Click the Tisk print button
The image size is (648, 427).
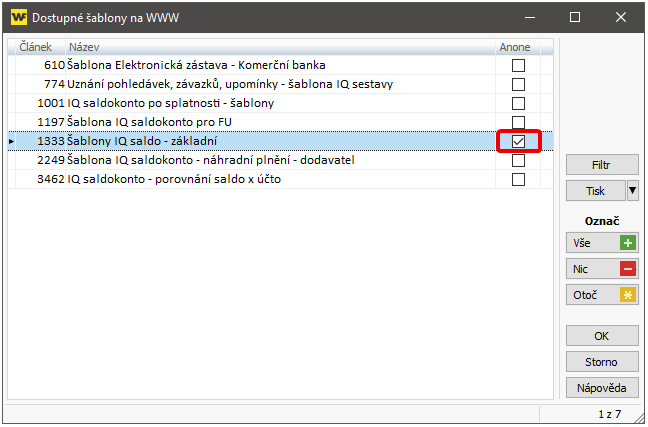(596, 191)
